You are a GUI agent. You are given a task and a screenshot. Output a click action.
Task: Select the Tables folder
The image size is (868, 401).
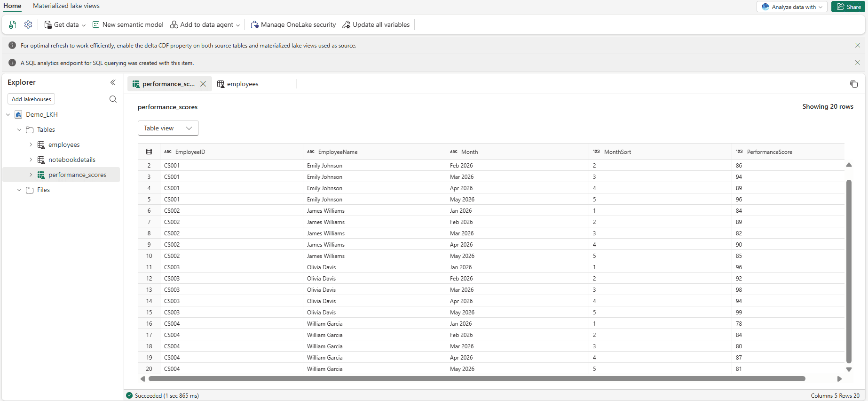(46, 129)
